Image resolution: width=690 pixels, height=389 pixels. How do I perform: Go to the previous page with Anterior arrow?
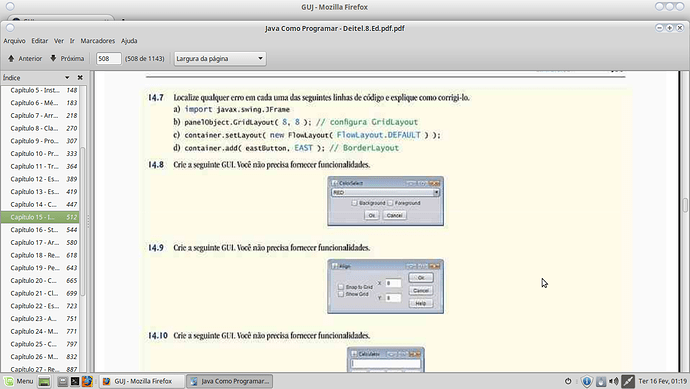coord(25,58)
